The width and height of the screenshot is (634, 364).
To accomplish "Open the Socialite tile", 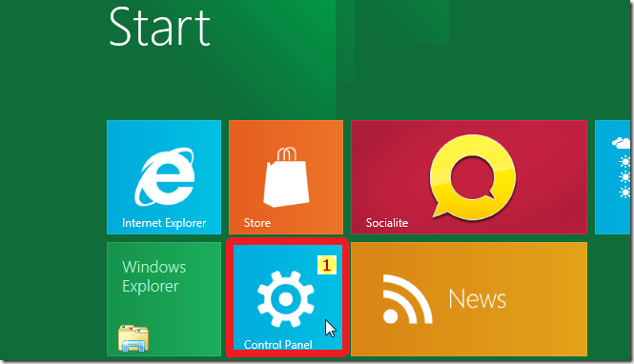I will 469,177.
